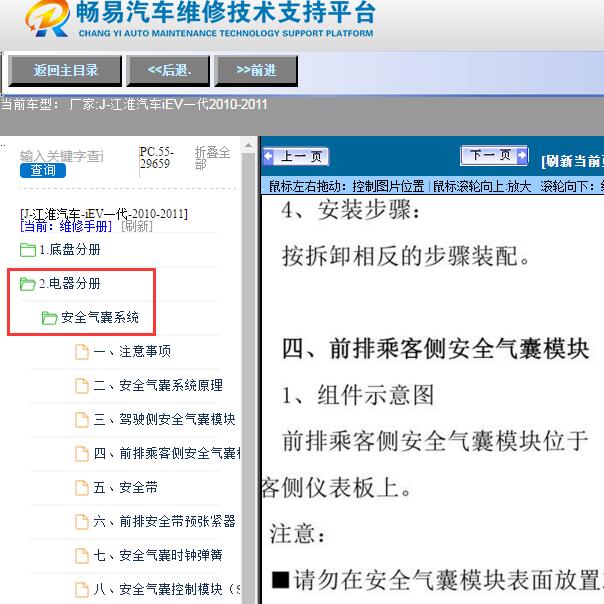Open the 五、安全带 page
Image resolution: width=604 pixels, height=604 pixels.
[126, 487]
